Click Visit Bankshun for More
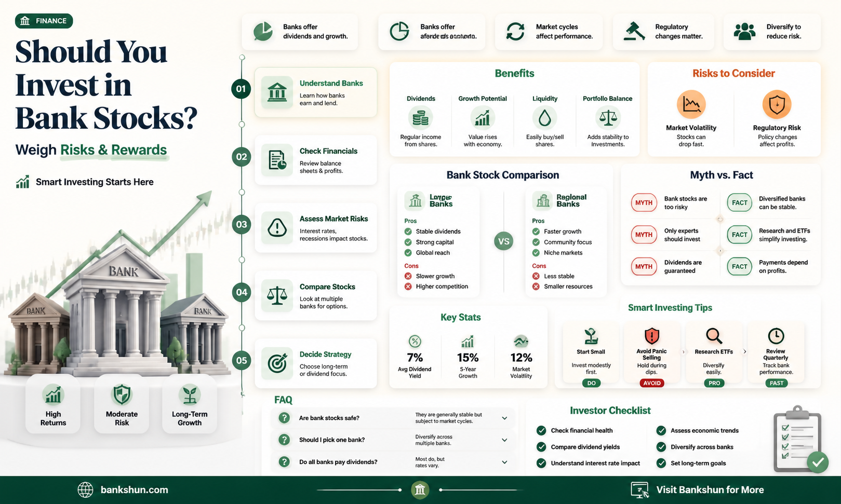This screenshot has height=504, width=841. pyautogui.click(x=710, y=489)
